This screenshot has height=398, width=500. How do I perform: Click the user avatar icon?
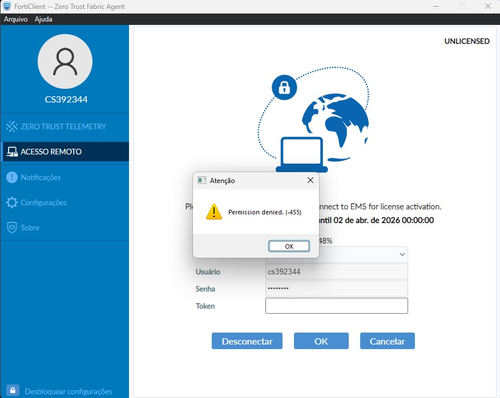pos(65,61)
